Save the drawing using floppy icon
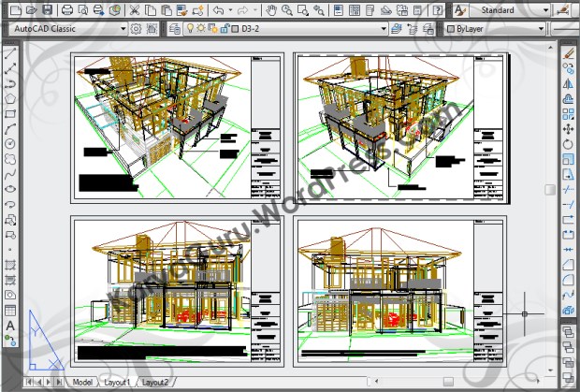580x392 pixels. [x=48, y=10]
